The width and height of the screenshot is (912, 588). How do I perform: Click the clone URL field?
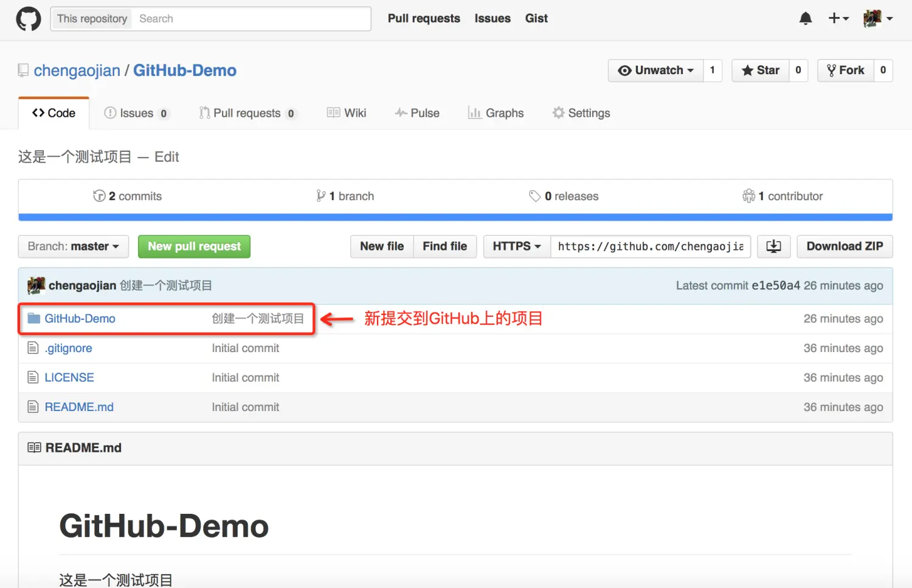click(651, 246)
